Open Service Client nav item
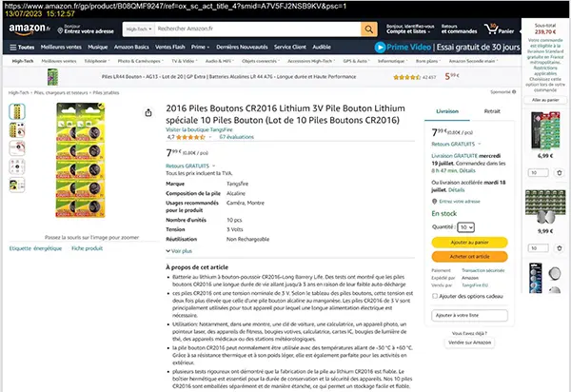 290,48
